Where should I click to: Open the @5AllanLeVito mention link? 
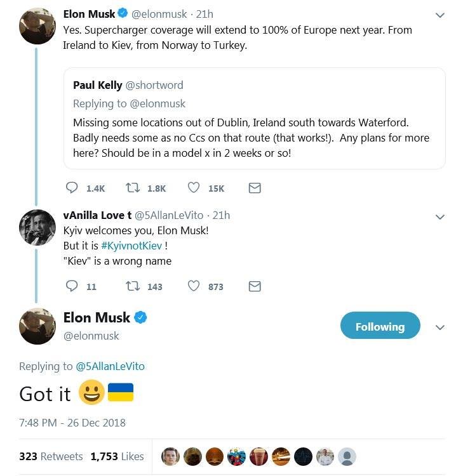[x=110, y=366]
